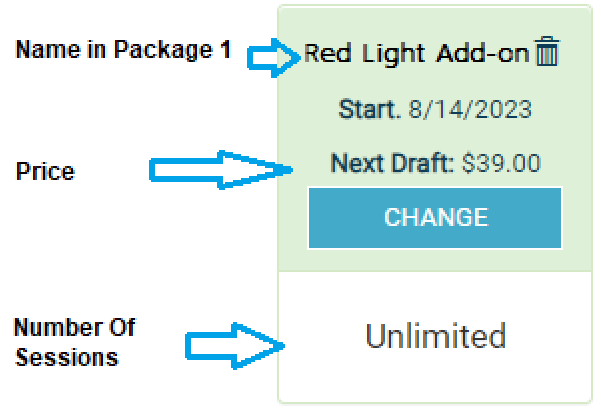601x417 pixels.
Task: Select the Unlimited sessions text
Action: click(436, 336)
